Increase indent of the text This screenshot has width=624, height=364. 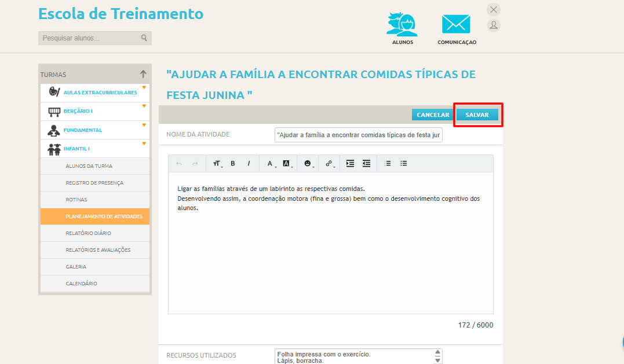point(350,164)
